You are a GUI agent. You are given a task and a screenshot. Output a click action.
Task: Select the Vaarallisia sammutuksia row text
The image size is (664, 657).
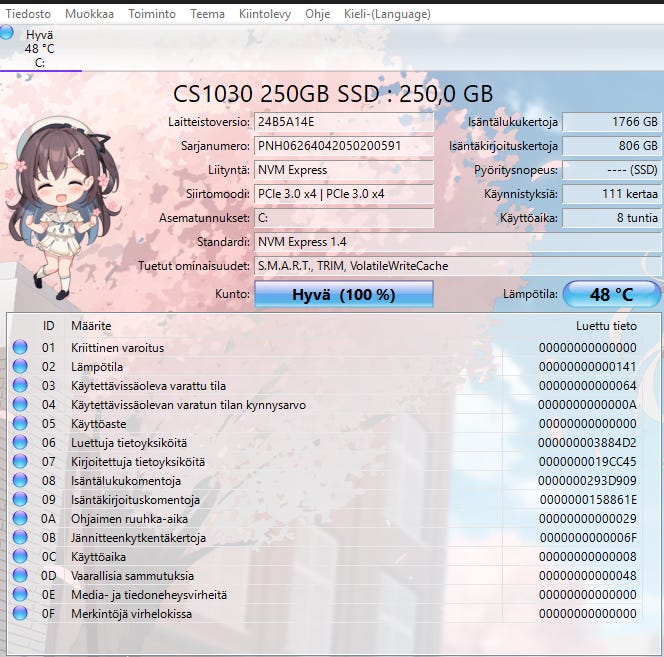(x=132, y=576)
